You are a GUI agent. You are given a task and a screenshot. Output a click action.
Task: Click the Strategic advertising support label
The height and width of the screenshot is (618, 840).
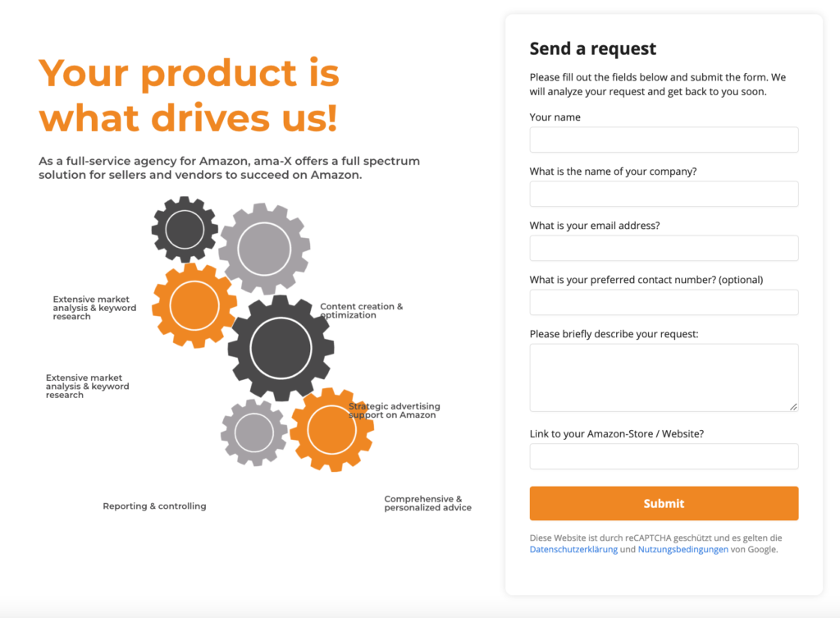(x=395, y=410)
